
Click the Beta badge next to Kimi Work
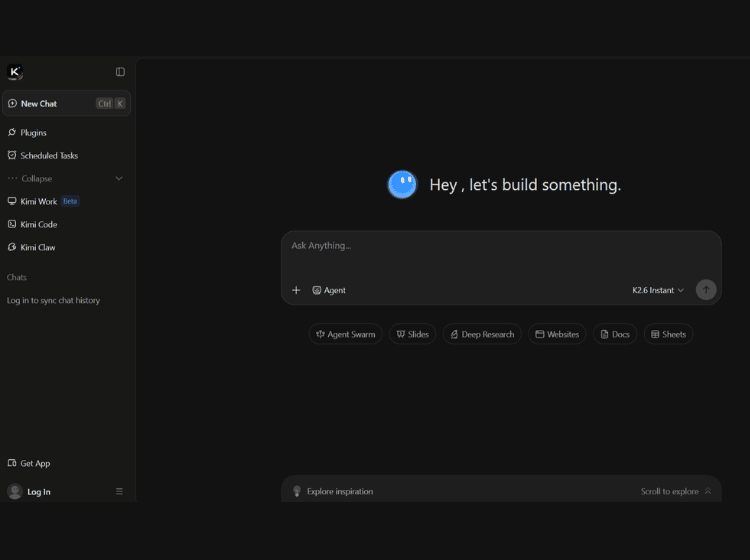(x=70, y=201)
